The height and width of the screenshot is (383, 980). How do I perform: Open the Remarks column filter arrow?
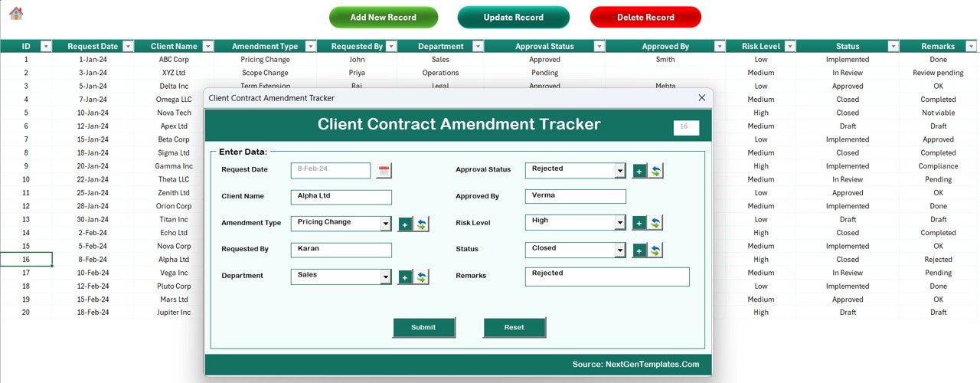pyautogui.click(x=971, y=47)
